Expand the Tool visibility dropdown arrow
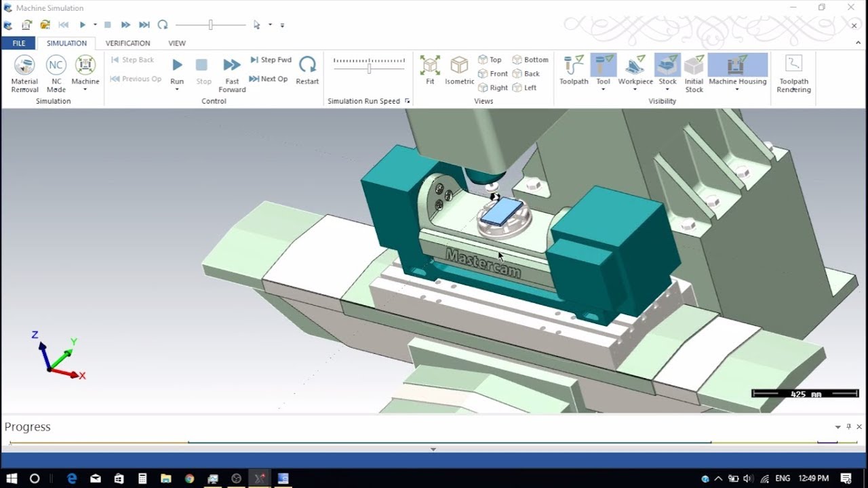The width and height of the screenshot is (868, 488). (x=603, y=89)
